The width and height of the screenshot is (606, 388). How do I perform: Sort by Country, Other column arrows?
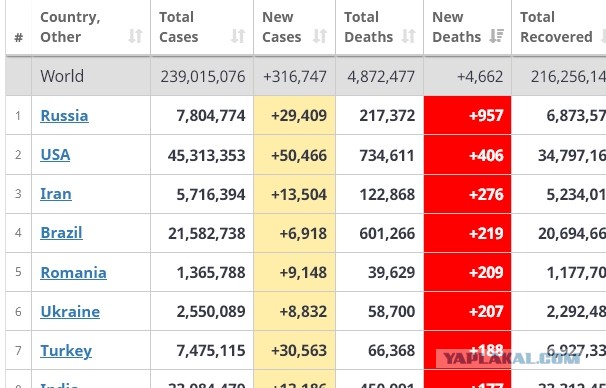click(x=135, y=36)
